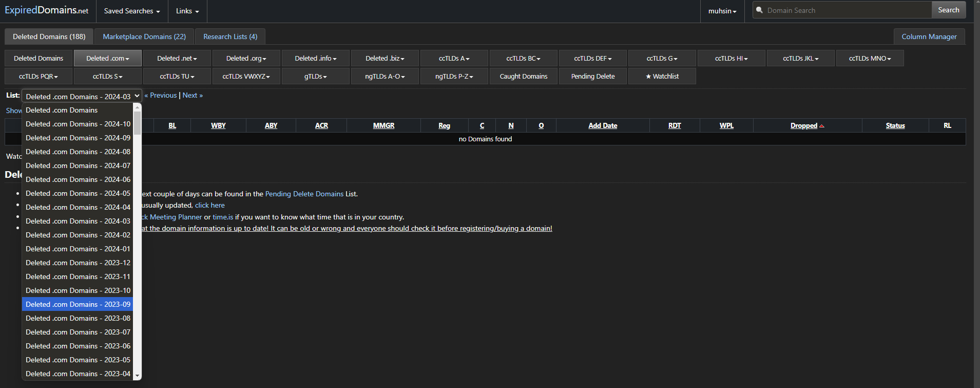980x388 pixels.
Task: Sort by the Reg column
Action: (444, 126)
